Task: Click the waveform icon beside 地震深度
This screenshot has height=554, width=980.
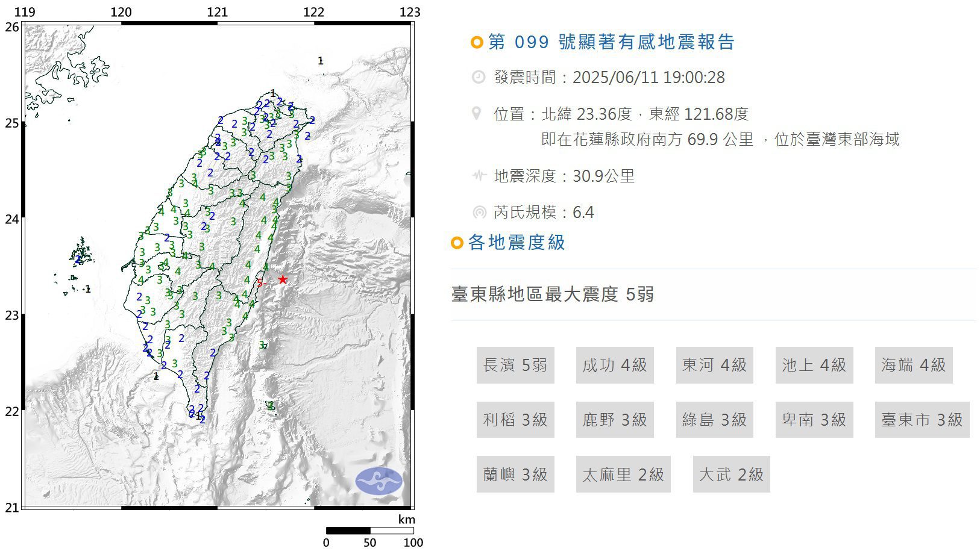Action: [479, 176]
